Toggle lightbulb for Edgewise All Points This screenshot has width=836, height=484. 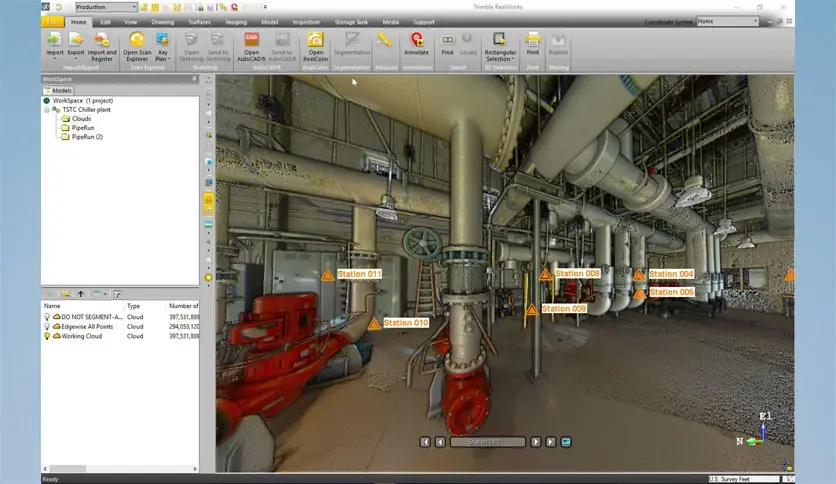(x=47, y=326)
